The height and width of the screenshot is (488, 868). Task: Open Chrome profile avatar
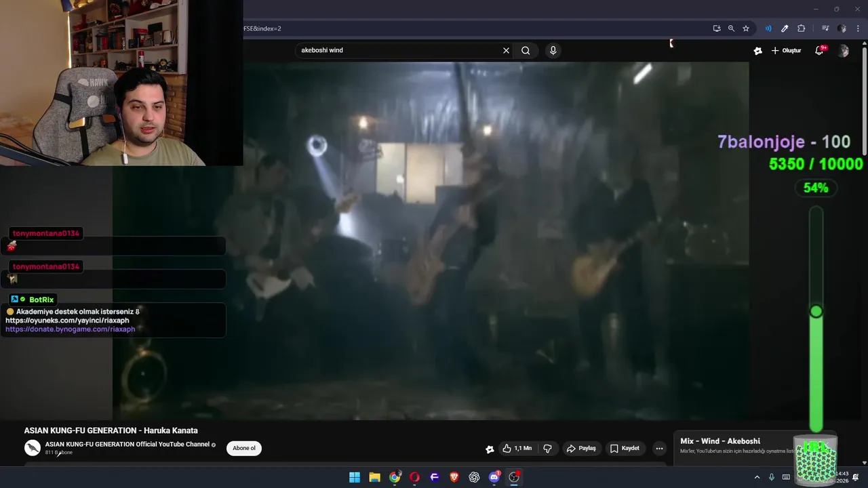(842, 28)
